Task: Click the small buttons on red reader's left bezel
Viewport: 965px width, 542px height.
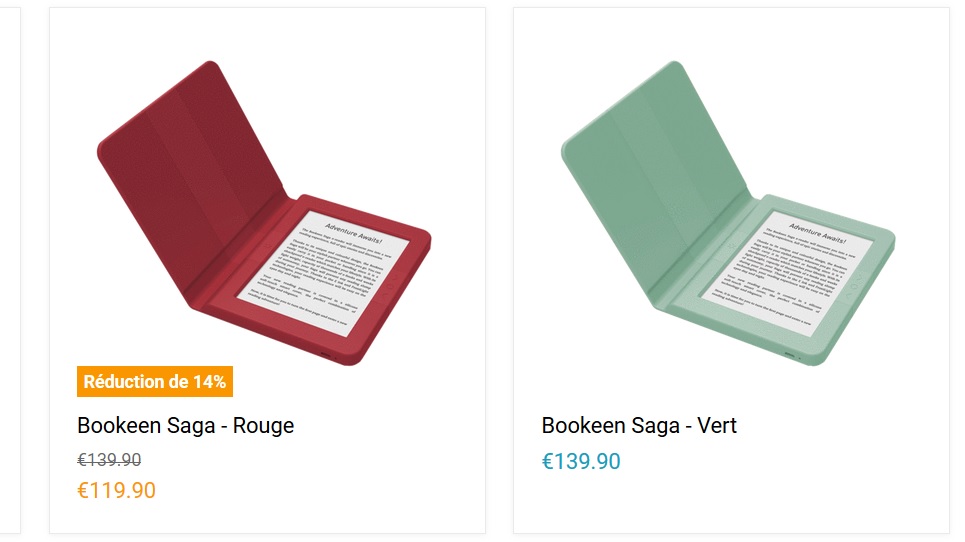Action: coord(269,245)
